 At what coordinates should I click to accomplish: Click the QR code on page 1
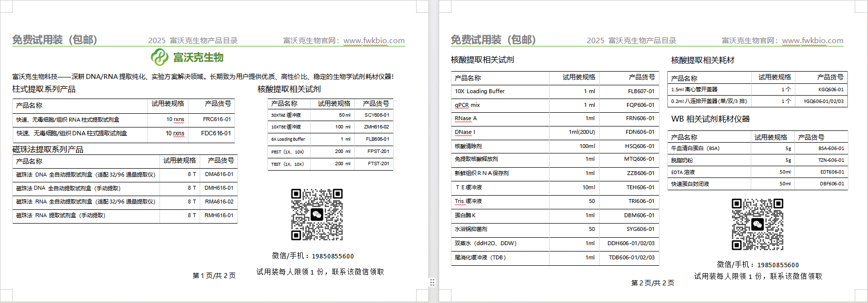click(316, 215)
